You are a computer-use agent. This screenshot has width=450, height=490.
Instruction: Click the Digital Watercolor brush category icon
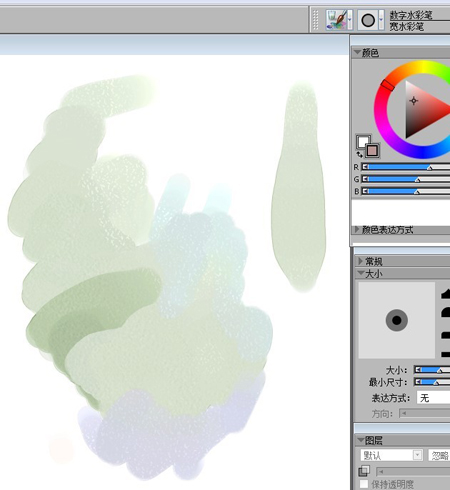click(x=337, y=20)
